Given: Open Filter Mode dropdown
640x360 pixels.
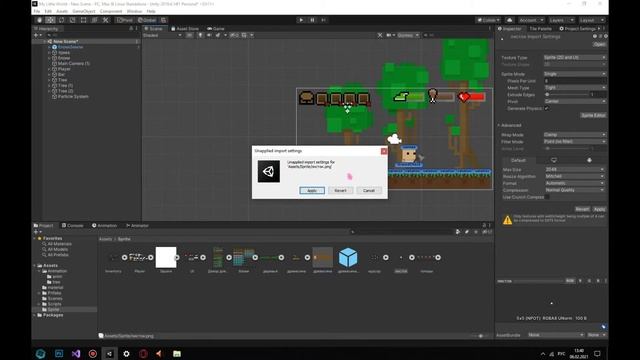Looking at the screenshot, I should pyautogui.click(x=575, y=142).
